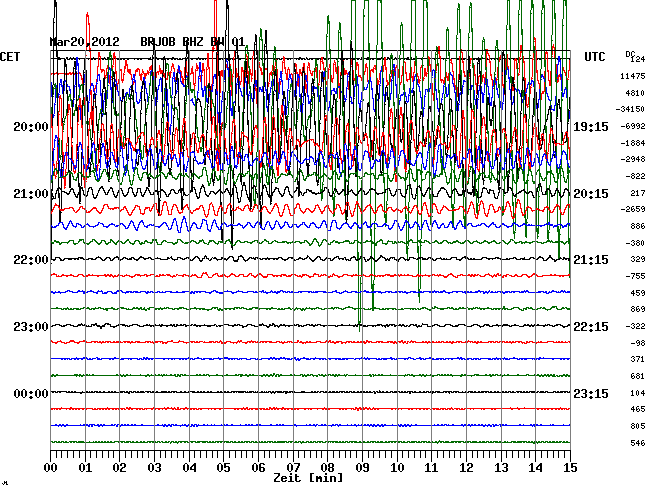The image size is (650, 494).
Task: Click minute tick label 14
Action: tap(536, 467)
